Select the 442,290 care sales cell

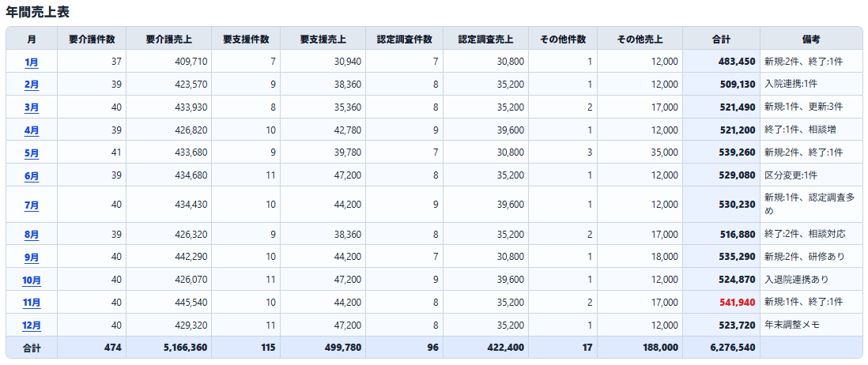click(169, 257)
